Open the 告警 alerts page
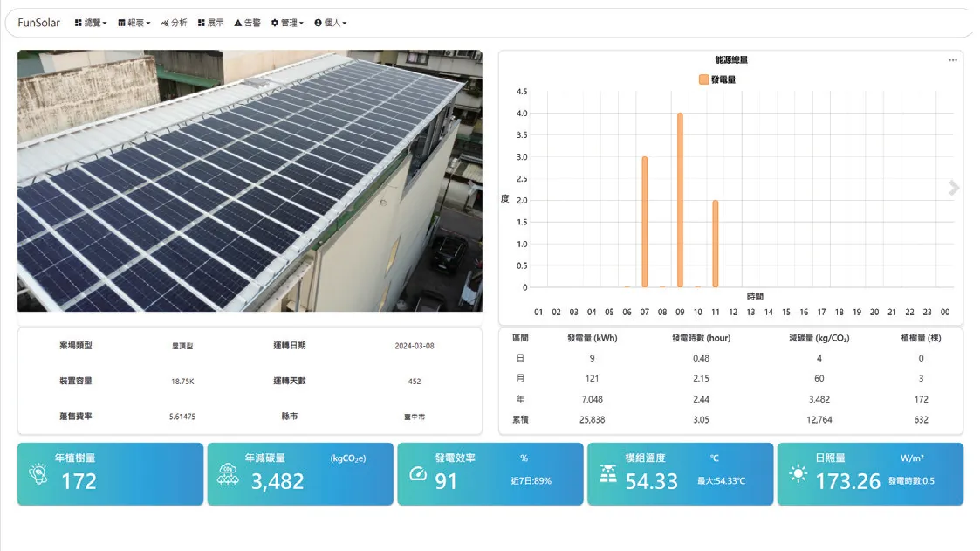 [x=248, y=23]
